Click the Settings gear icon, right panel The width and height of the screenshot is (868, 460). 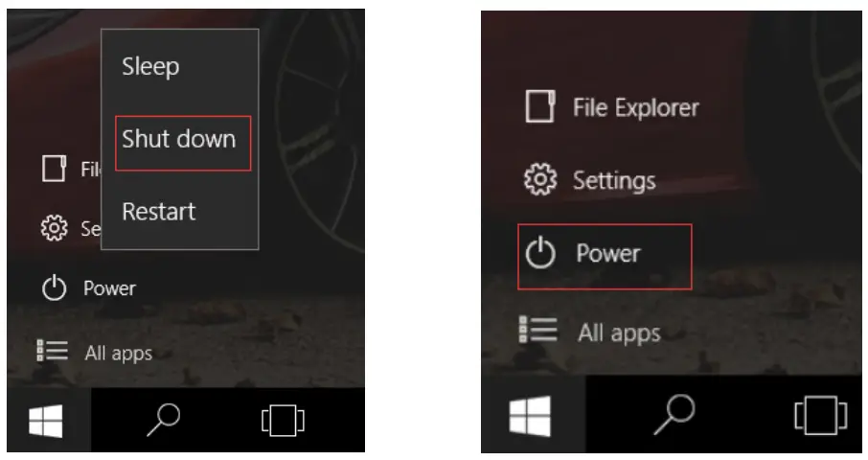point(540,179)
